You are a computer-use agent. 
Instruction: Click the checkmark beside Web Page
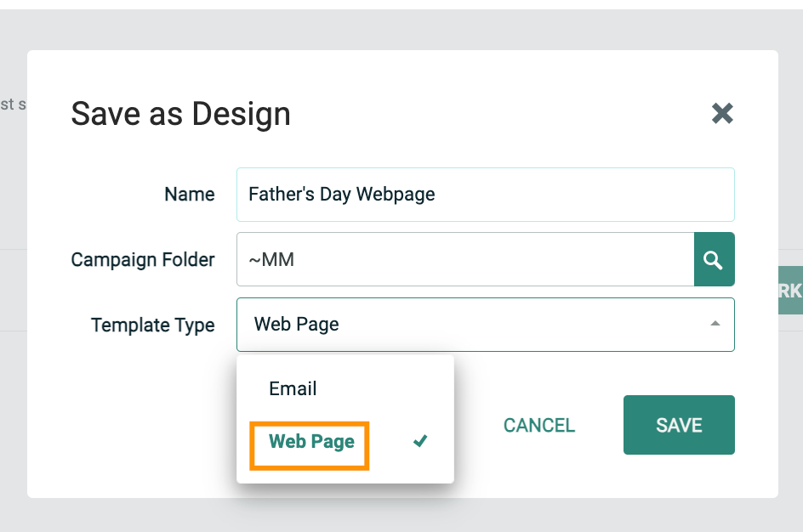(x=419, y=441)
